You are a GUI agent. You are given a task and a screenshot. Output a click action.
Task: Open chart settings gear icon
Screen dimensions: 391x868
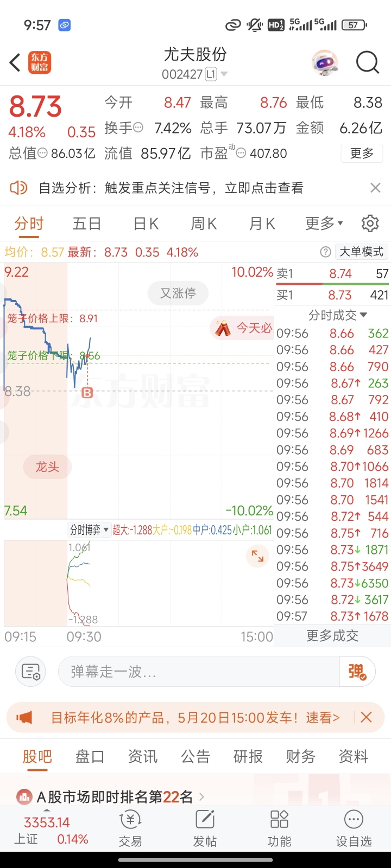click(x=370, y=223)
